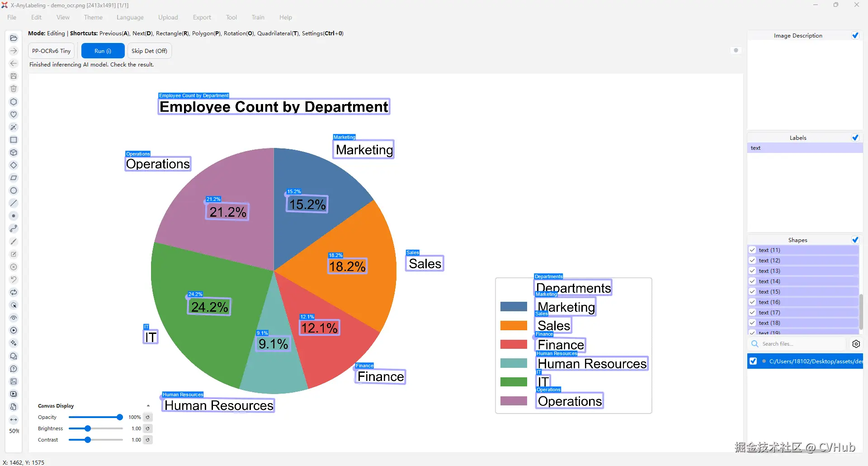Select the Line drawing tool
This screenshot has width=868, height=466.
[14, 203]
